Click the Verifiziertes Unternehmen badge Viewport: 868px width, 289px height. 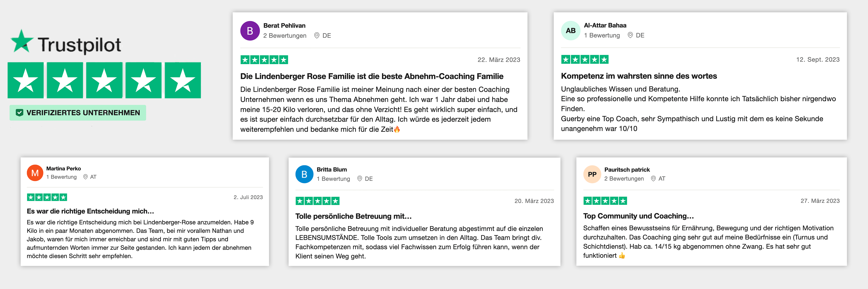(78, 113)
